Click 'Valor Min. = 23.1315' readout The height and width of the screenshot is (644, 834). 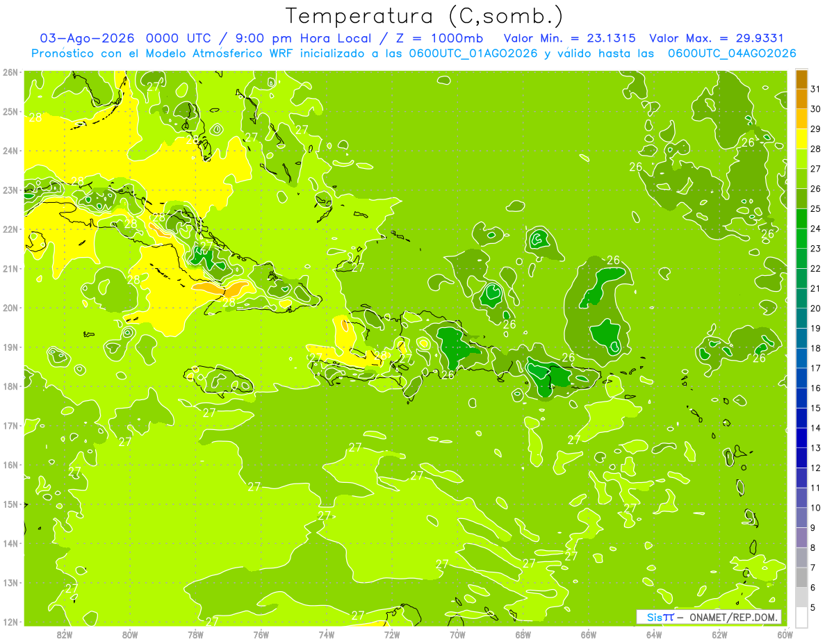pos(569,38)
